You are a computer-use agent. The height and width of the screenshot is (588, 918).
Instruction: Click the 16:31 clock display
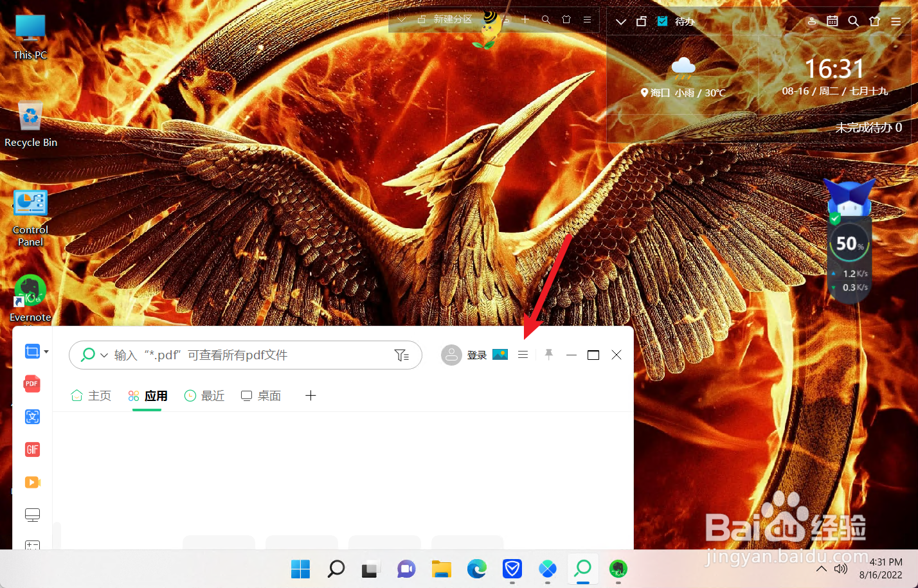(834, 68)
